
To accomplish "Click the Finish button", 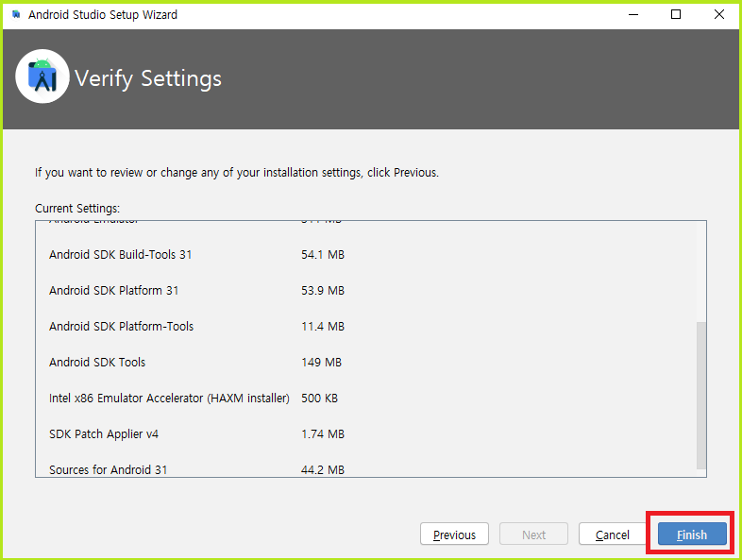I will tap(692, 534).
